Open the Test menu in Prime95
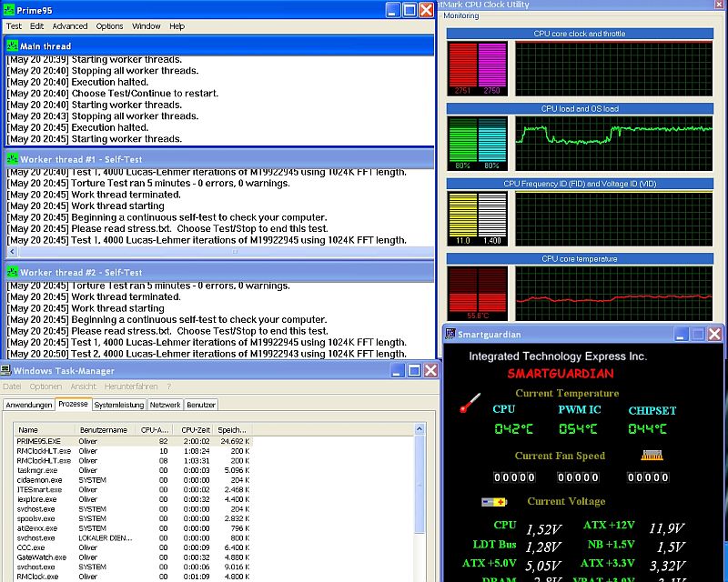This screenshot has height=582, width=728. (14, 26)
